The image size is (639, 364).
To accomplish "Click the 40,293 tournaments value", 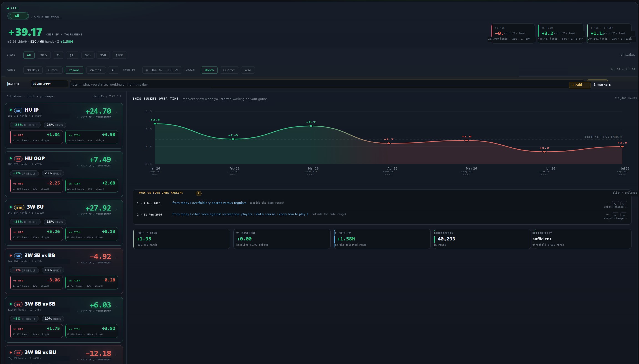I will (446, 239).
